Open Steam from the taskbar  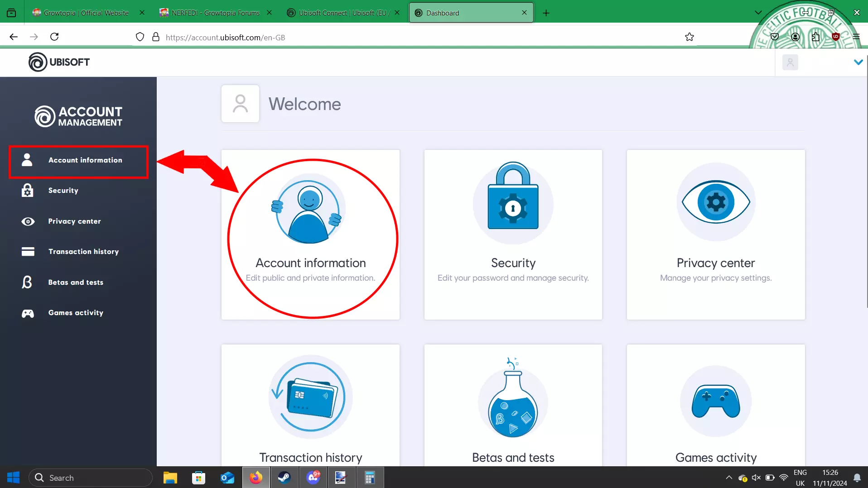point(285,478)
